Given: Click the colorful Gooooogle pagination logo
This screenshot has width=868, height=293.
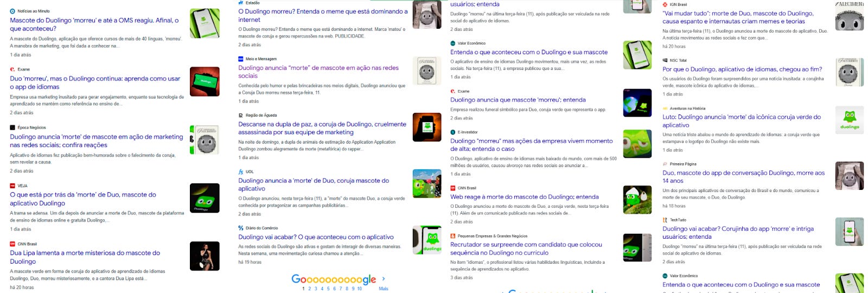Looking at the screenshot, I should click(334, 279).
